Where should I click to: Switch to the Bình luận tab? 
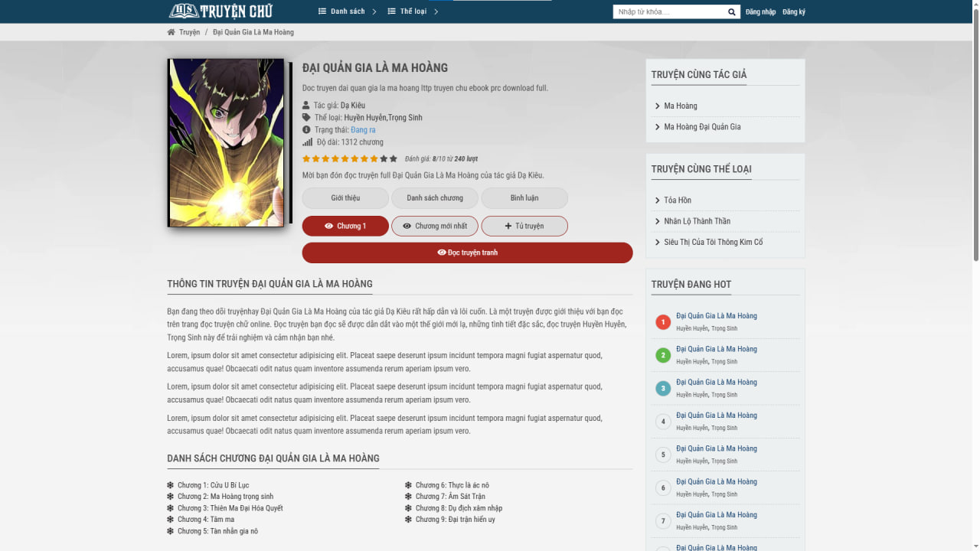pos(524,198)
